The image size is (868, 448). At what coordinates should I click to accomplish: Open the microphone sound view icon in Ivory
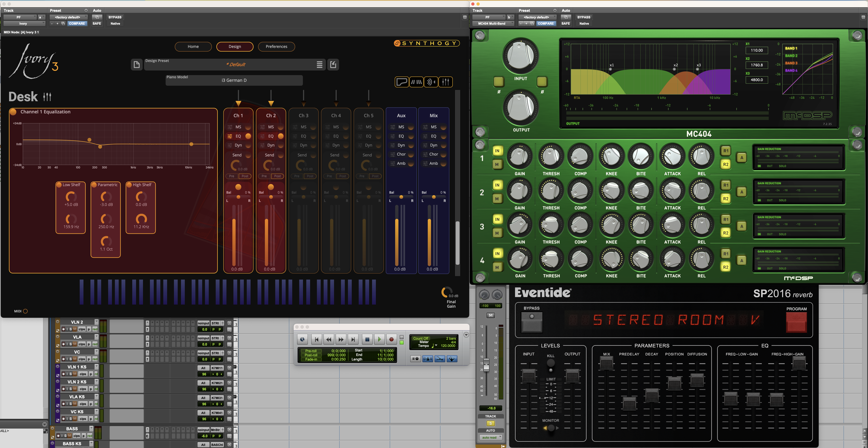[431, 82]
